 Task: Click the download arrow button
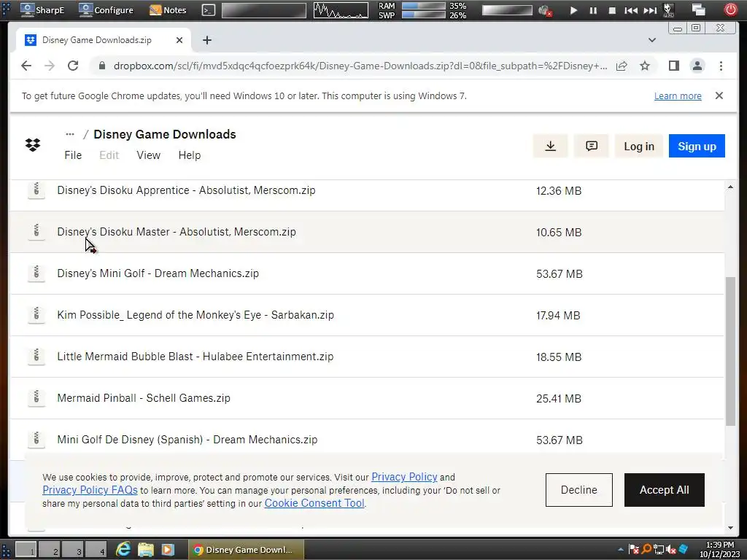click(x=550, y=146)
